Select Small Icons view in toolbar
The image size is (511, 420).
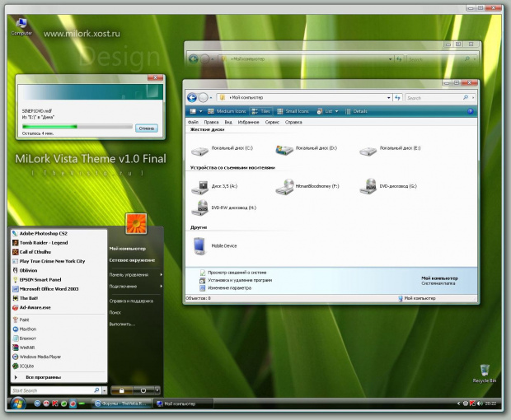tap(293, 111)
